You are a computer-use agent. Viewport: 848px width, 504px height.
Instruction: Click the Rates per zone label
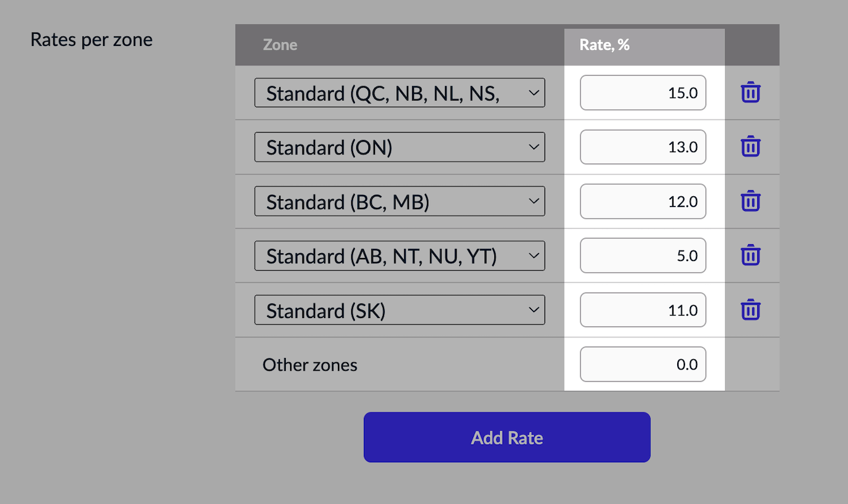(x=91, y=40)
